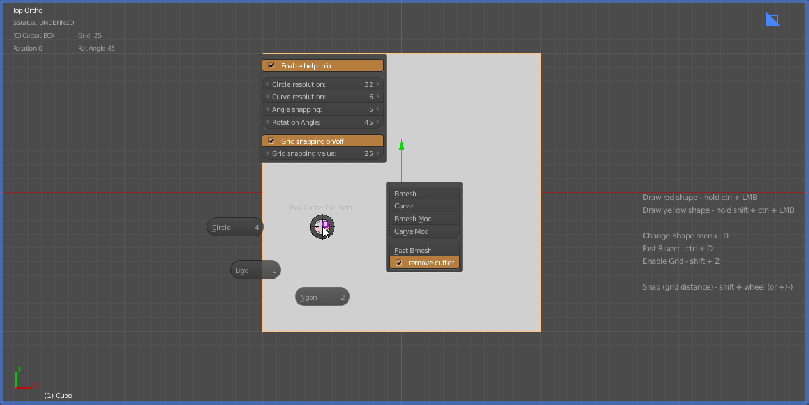This screenshot has width=809, height=405.
Task: Click the circular pie menu center widget
Action: point(322,227)
